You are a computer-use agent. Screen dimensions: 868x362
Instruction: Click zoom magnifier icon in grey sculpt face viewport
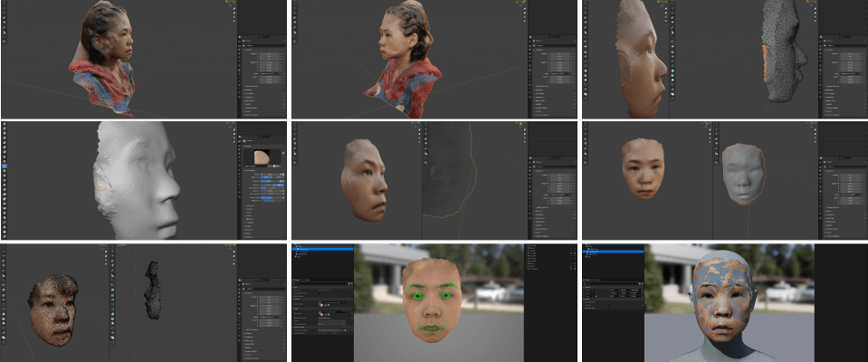tap(234, 129)
